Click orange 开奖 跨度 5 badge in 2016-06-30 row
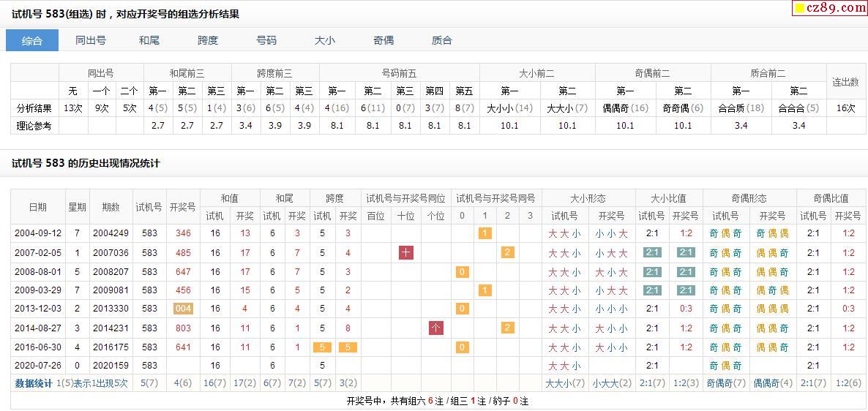The height and width of the screenshot is (411, 868). (x=348, y=347)
